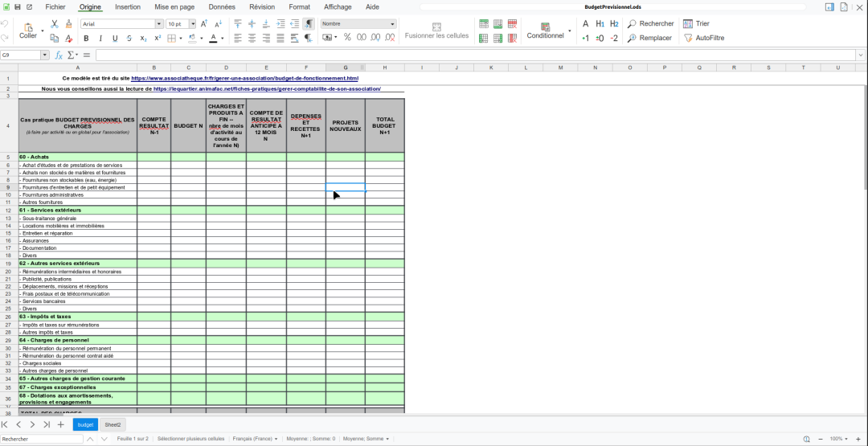Decrease font size with the A-down icon

pos(218,24)
